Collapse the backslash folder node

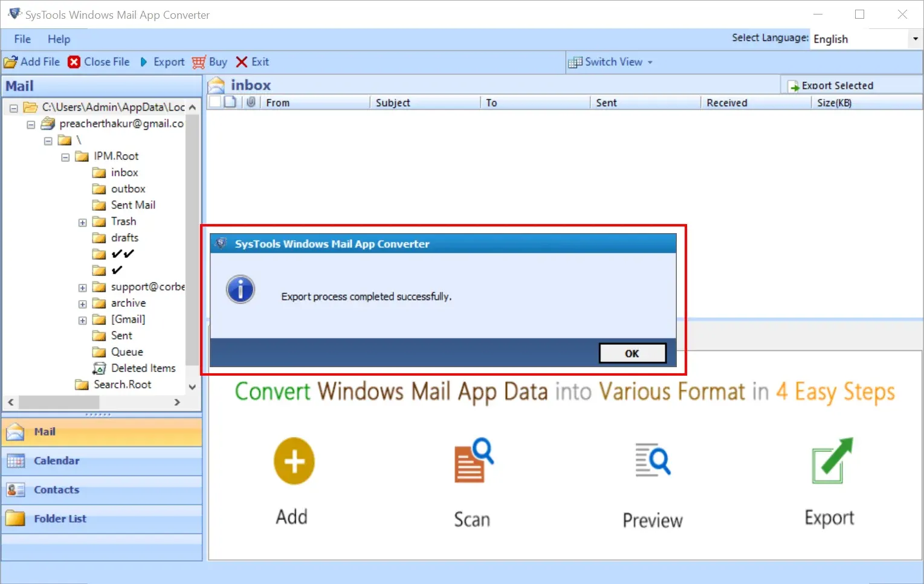48,141
